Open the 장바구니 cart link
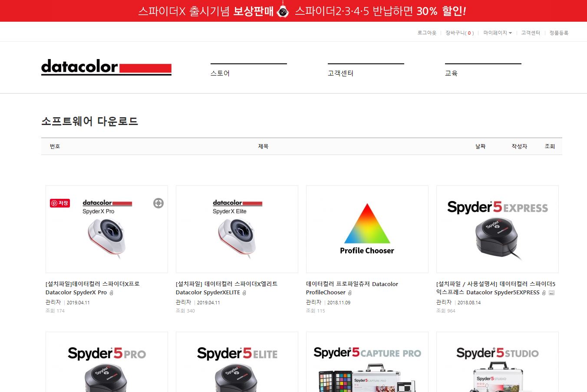This screenshot has height=392, width=587. [x=460, y=33]
